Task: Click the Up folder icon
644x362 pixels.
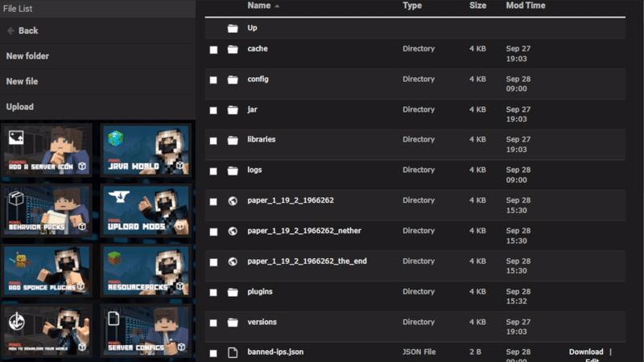Action: coord(233,28)
